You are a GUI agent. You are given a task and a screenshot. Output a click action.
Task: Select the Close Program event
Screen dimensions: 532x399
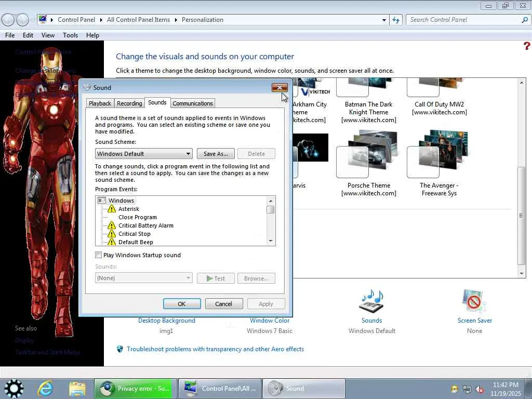(137, 217)
